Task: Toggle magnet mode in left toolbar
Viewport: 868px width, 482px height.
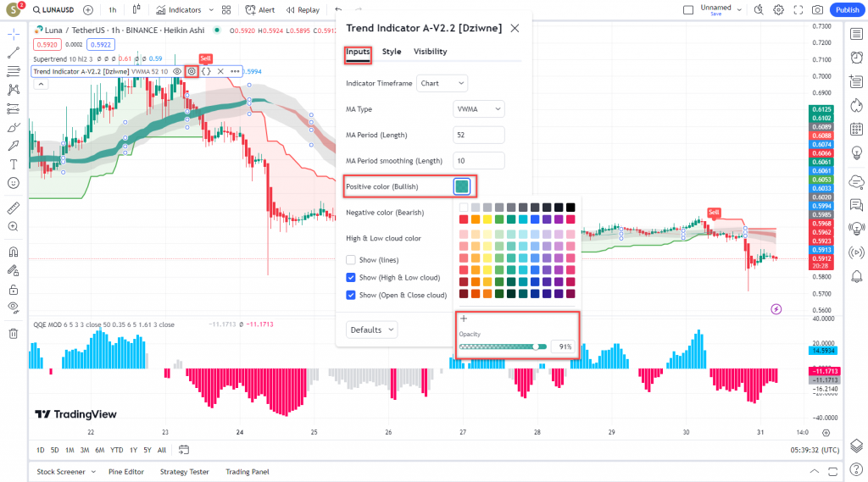Action: [14, 252]
